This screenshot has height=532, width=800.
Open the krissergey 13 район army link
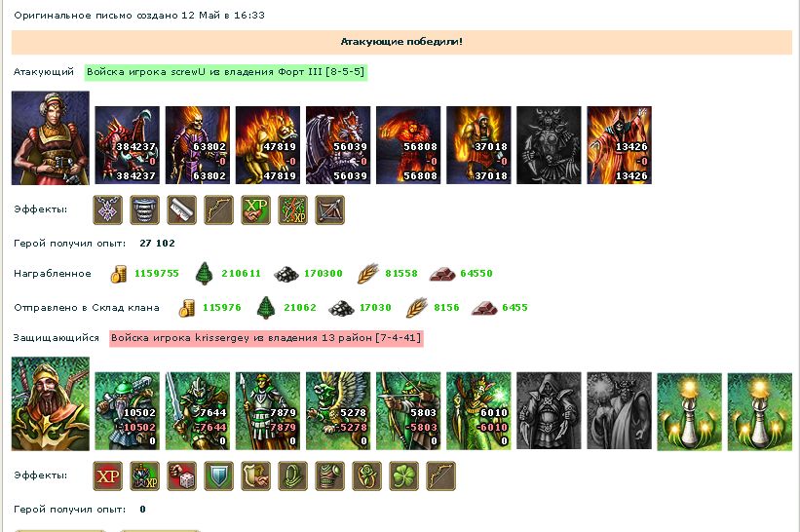click(x=266, y=338)
